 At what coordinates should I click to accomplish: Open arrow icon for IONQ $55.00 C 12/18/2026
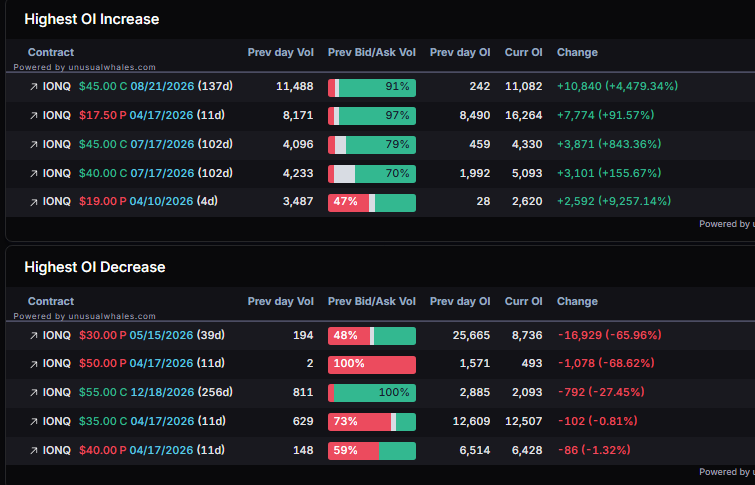34,393
